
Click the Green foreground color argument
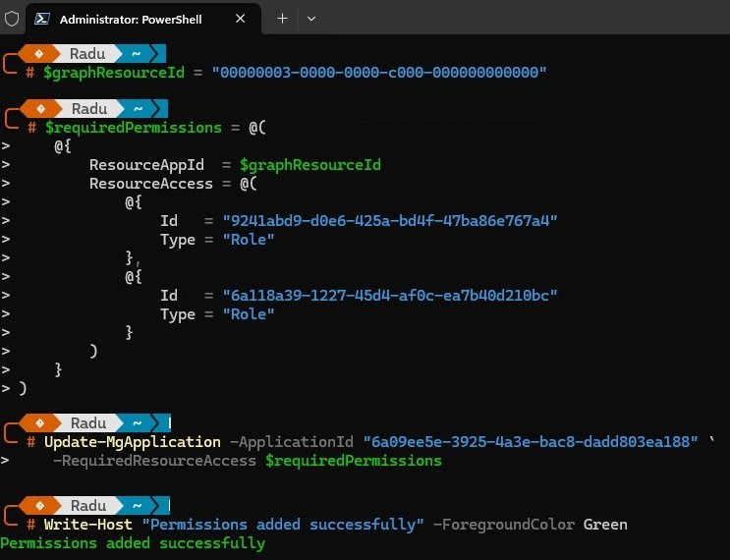(x=605, y=525)
